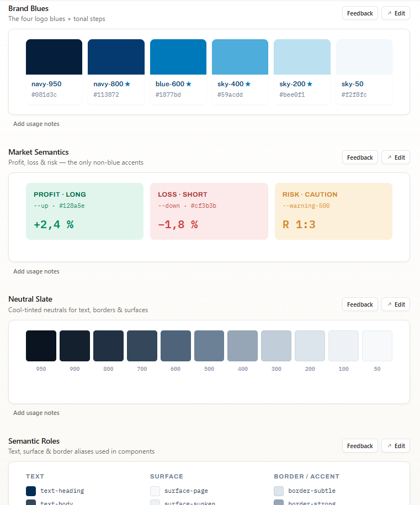This screenshot has height=505, width=420.
Task: Edit the Neutral Slate section
Action: click(x=396, y=304)
